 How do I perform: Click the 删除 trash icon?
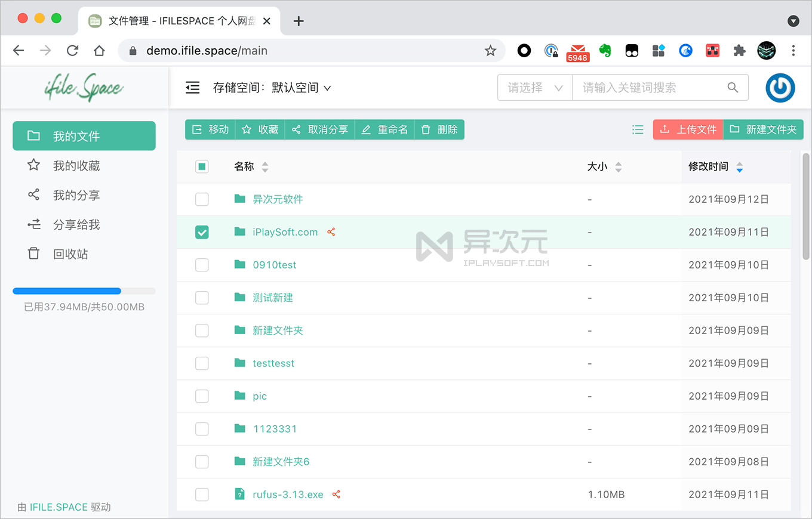coord(426,129)
